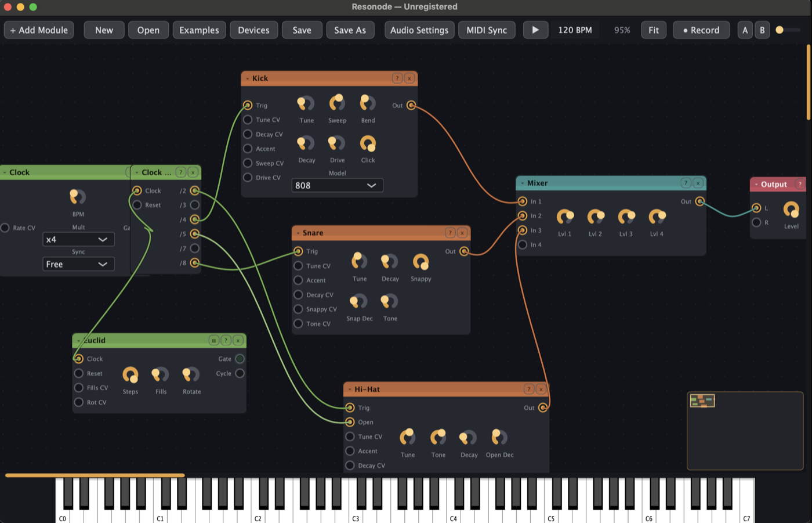Image resolution: width=812 pixels, height=523 pixels.
Task: Collapse the Hi-Hat module with its triangle
Action: [350, 389]
